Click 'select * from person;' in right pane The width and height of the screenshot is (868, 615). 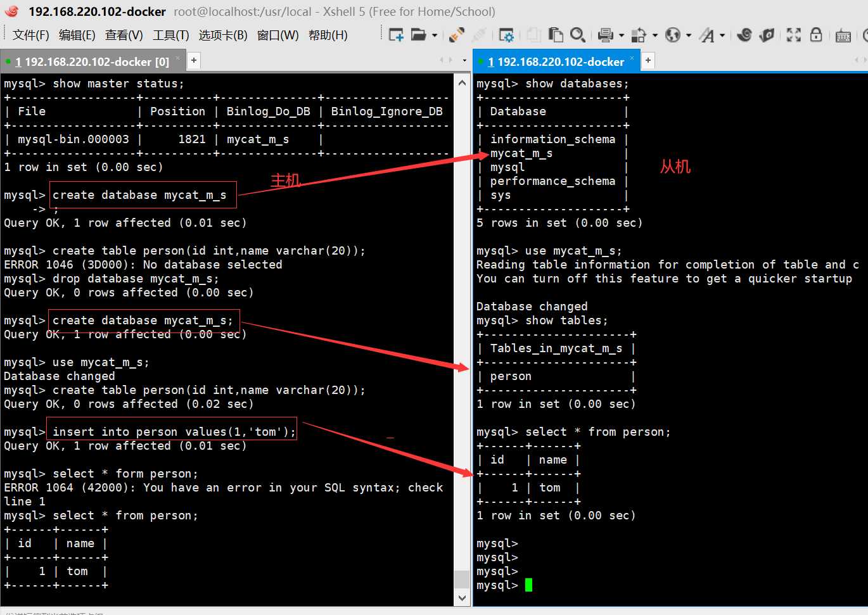point(597,432)
